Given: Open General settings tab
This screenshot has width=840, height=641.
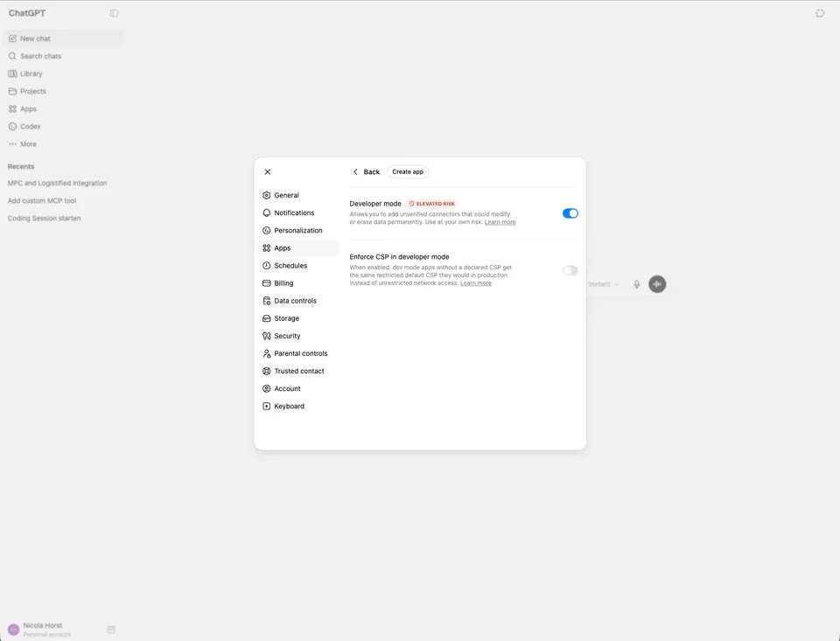Looking at the screenshot, I should [298, 196].
